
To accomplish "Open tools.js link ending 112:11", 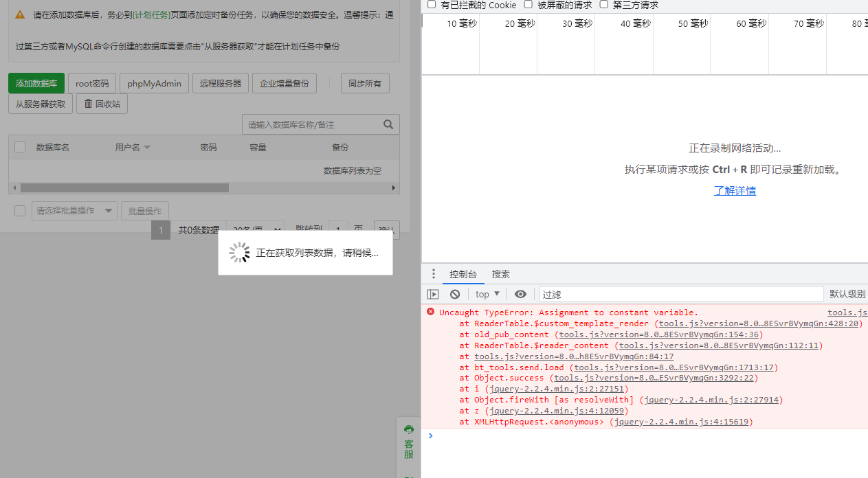I will pyautogui.click(x=719, y=345).
